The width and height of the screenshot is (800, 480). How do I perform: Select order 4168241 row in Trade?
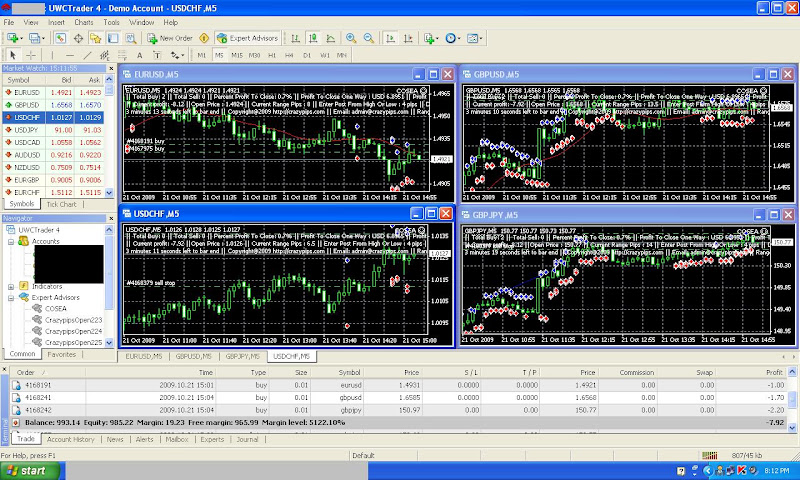tap(399, 397)
